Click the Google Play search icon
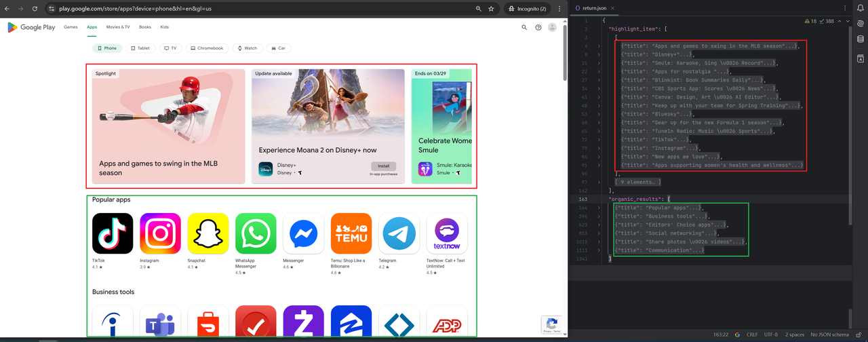Screen dimensions: 868x342 524,28
